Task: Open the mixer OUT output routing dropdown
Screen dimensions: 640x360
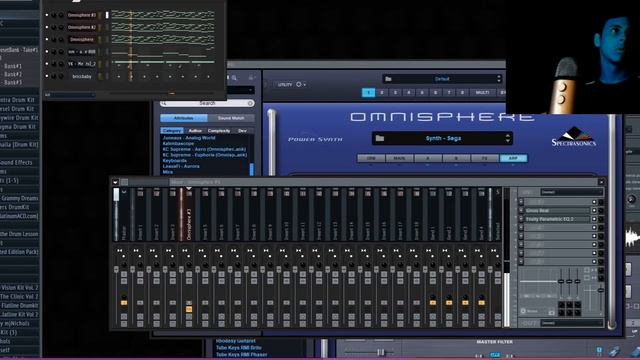Action: [571, 323]
